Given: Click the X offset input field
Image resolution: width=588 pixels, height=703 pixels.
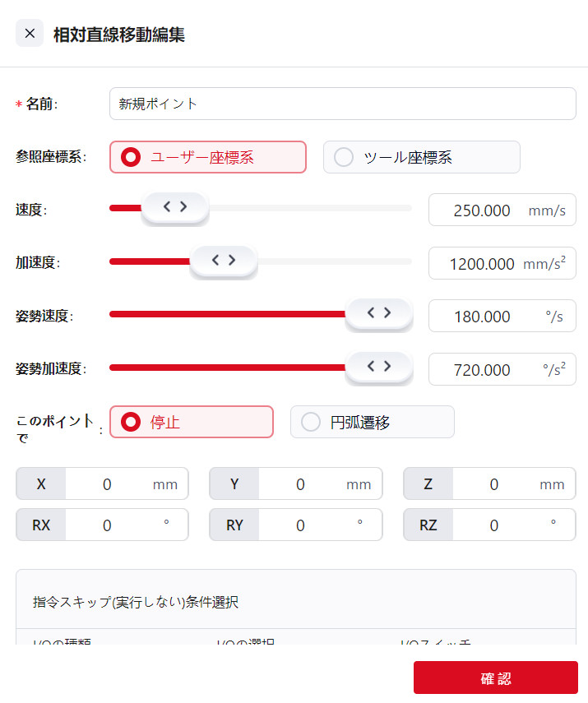Looking at the screenshot, I should tap(107, 484).
